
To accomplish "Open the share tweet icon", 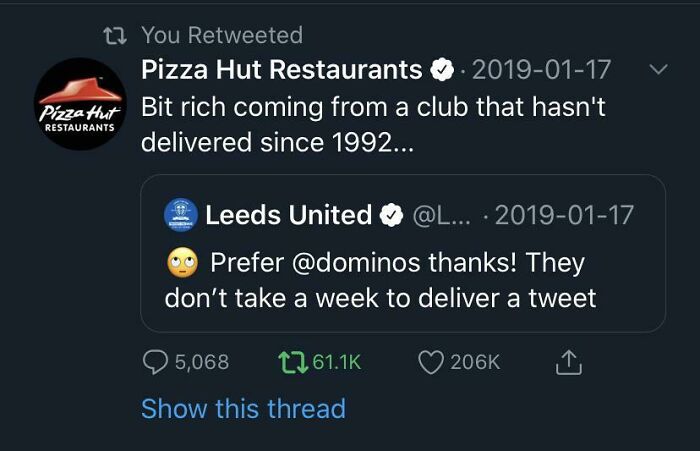I will click(568, 362).
